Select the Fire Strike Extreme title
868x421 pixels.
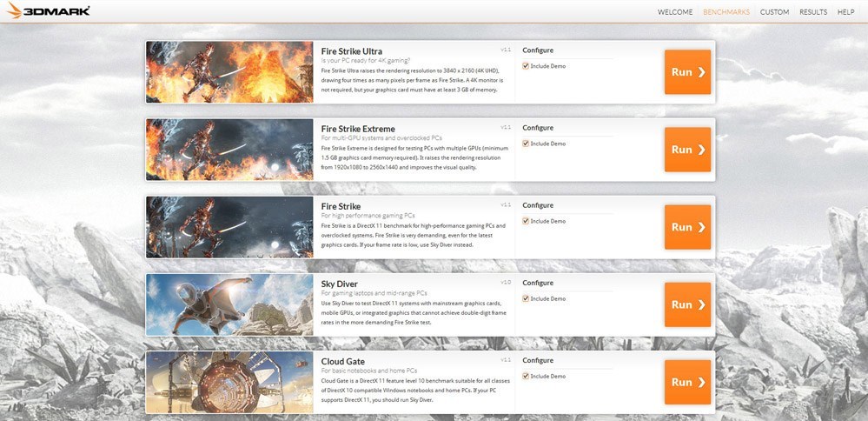(358, 129)
